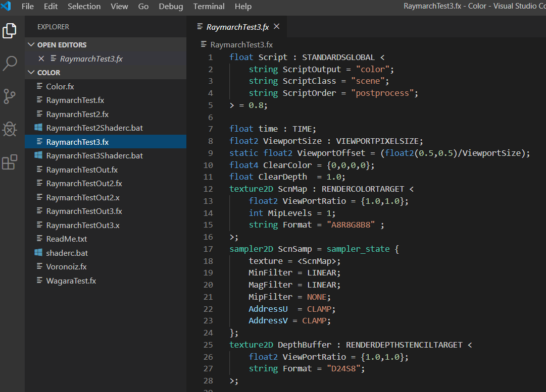
Task: Click file icon in RaymarchTest3.fx breadcrumb
Action: click(x=204, y=44)
